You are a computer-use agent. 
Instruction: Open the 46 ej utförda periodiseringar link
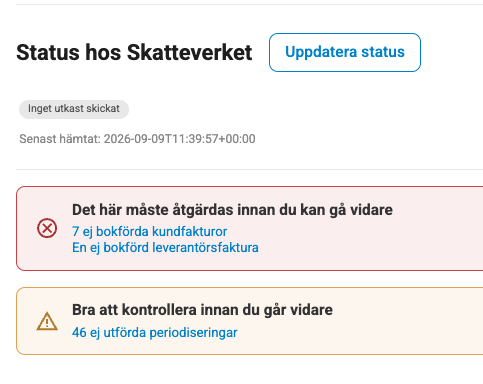[x=154, y=332]
